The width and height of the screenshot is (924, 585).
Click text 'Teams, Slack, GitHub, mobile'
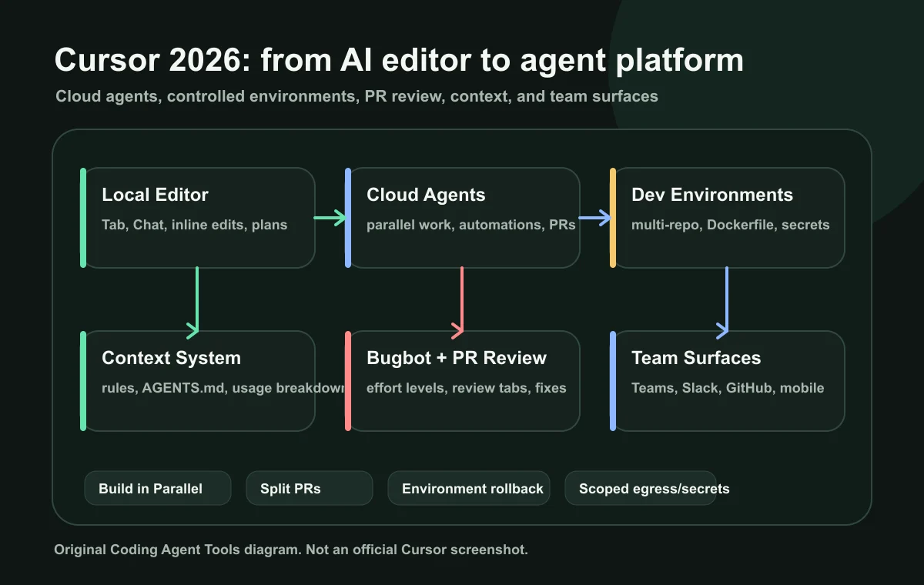[728, 388]
